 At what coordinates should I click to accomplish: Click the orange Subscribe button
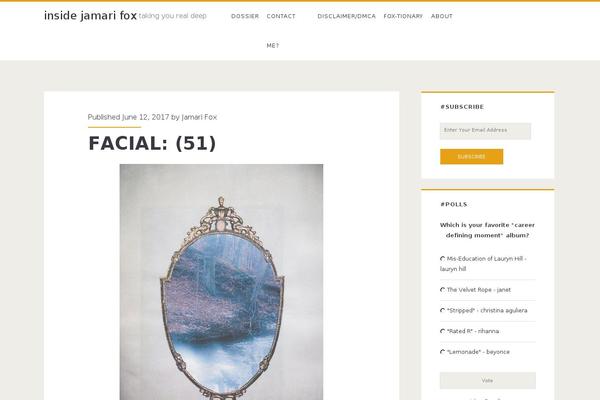pos(471,157)
